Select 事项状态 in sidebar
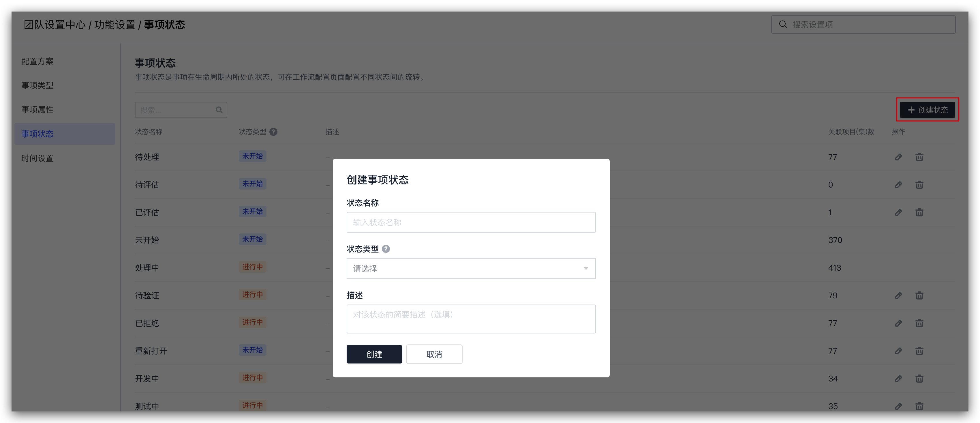Viewport: 980px width, 423px height. 65,134
